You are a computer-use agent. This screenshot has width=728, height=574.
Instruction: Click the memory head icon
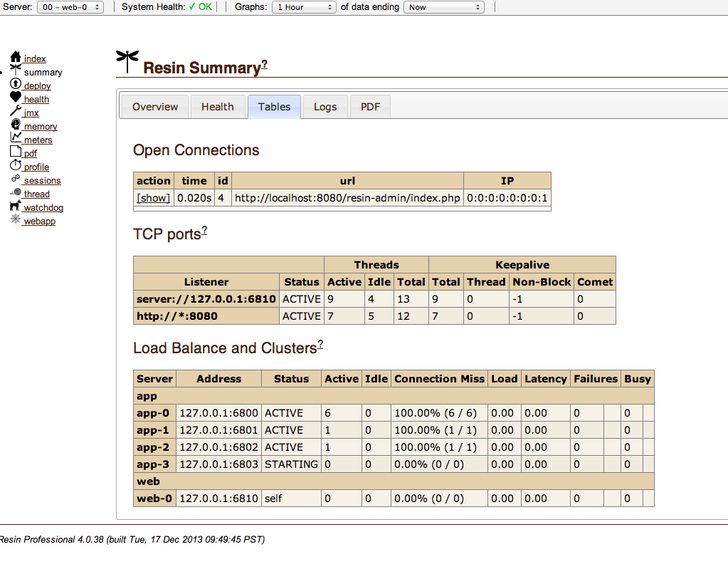(x=16, y=124)
